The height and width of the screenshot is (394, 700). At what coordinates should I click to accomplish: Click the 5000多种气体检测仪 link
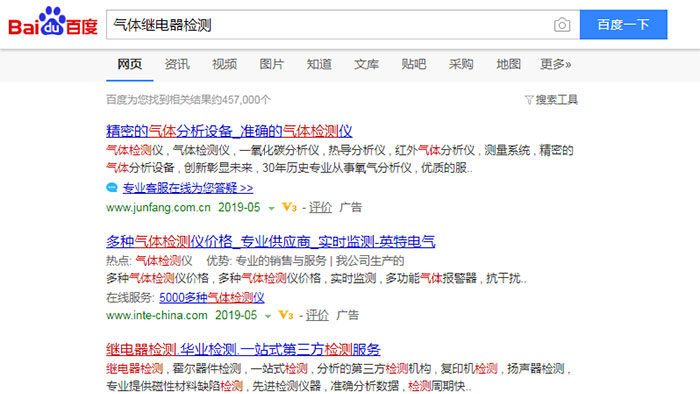212,297
